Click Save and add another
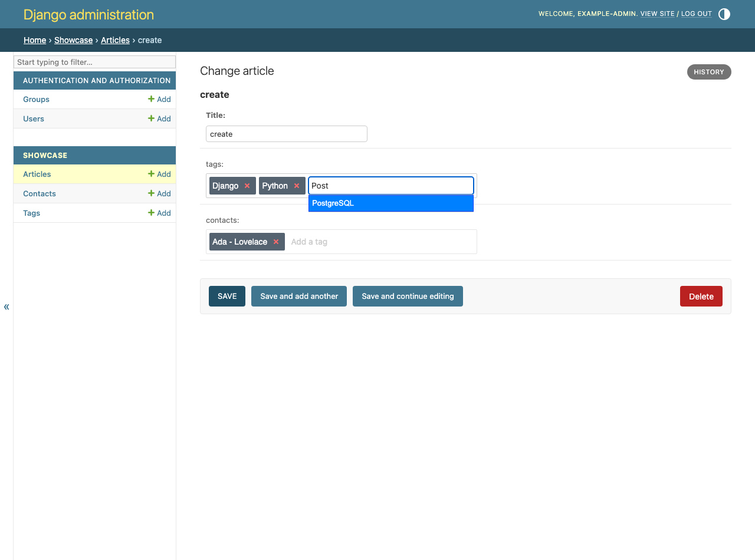755x560 pixels. coord(299,296)
